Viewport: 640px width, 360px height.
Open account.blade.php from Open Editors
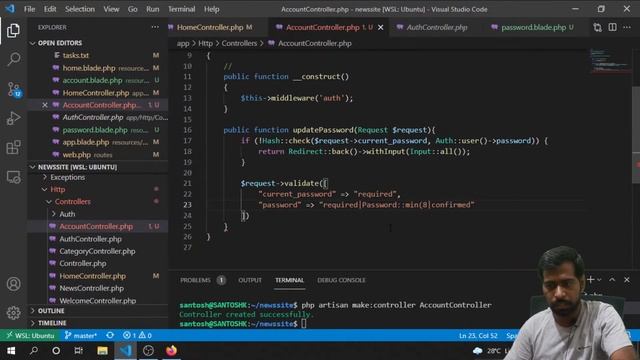click(x=98, y=80)
